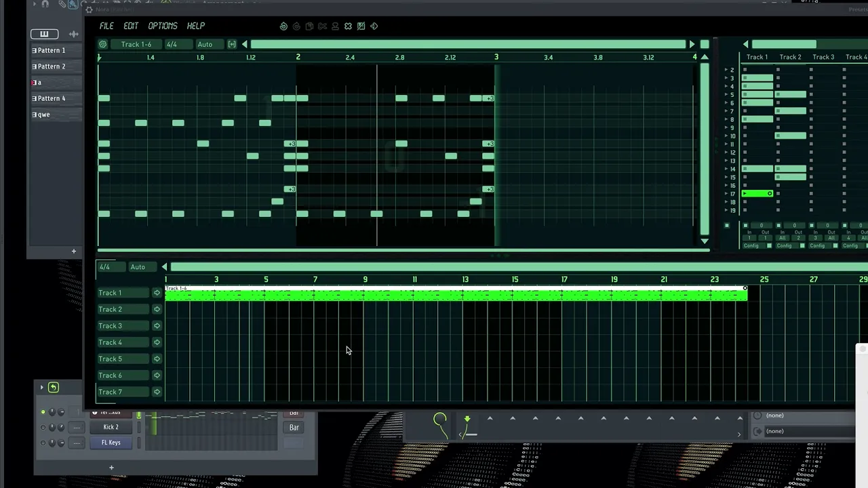Launch scene 3 with its play triangle
This screenshot has width=868, height=488.
tap(726, 78)
